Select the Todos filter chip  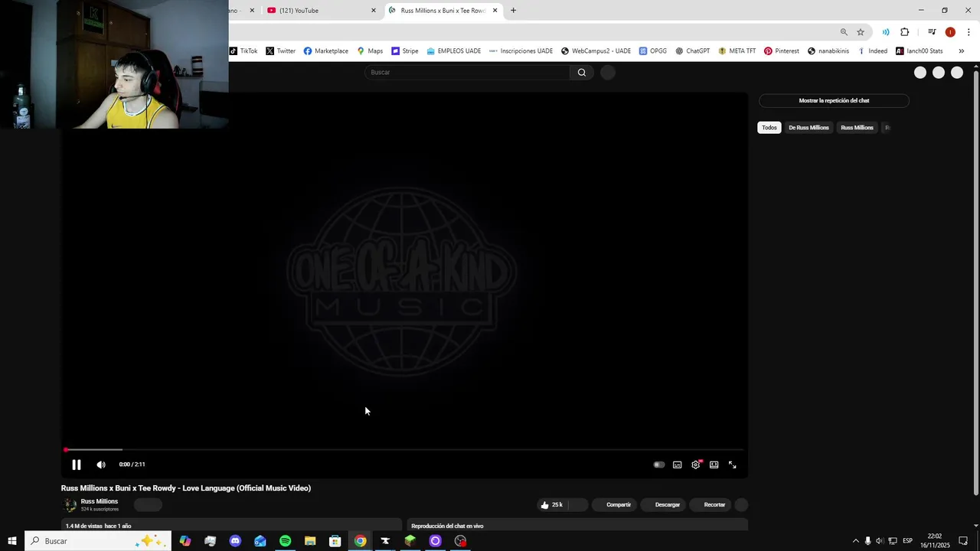[769, 128]
